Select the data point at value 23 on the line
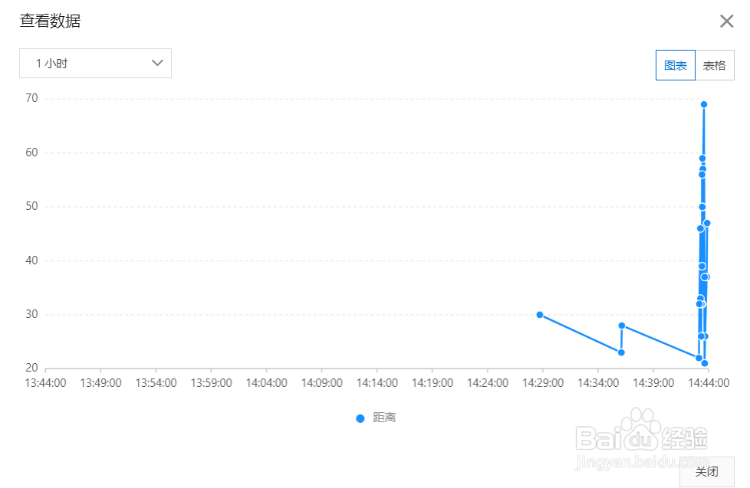This screenshot has width=750, height=488. (621, 352)
